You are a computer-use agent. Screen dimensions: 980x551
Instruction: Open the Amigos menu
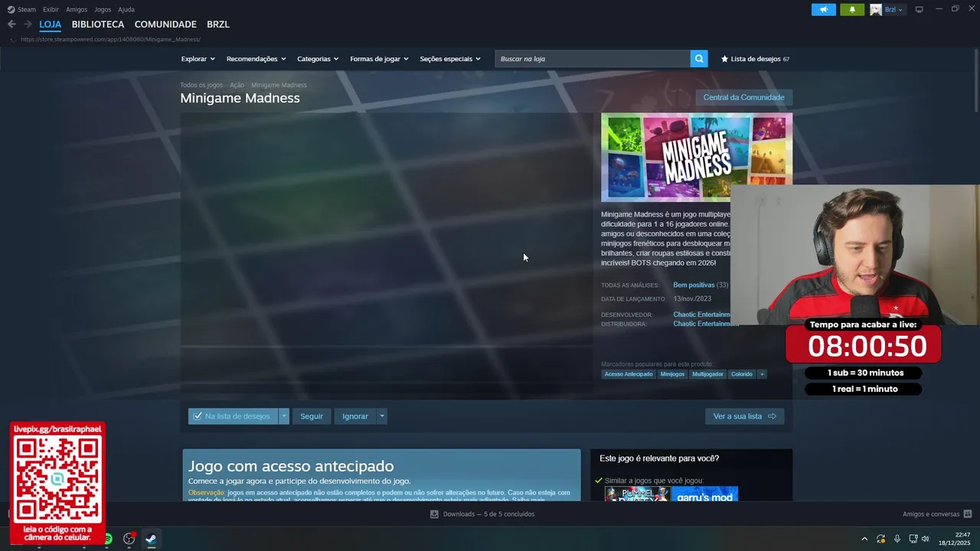[77, 10]
